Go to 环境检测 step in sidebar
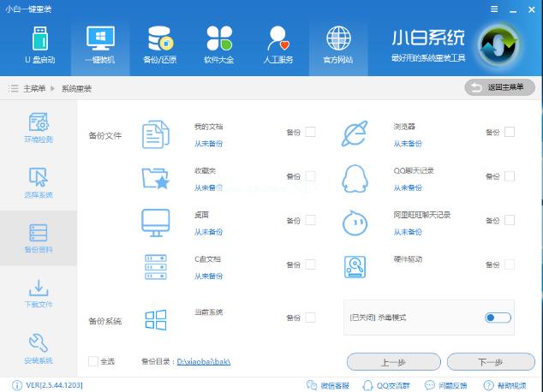 click(39, 128)
